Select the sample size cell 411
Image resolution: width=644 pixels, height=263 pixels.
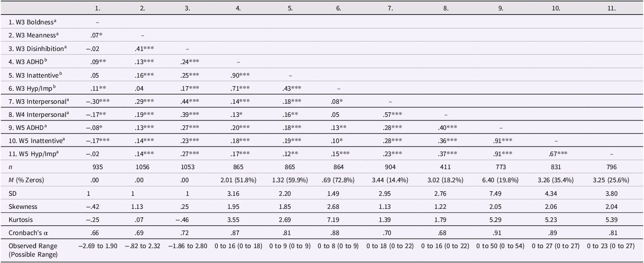pyautogui.click(x=446, y=167)
